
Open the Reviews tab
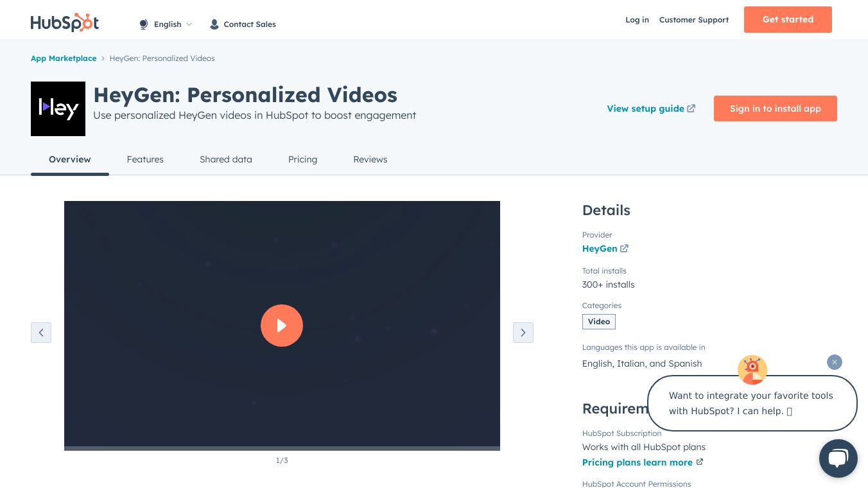point(370,159)
